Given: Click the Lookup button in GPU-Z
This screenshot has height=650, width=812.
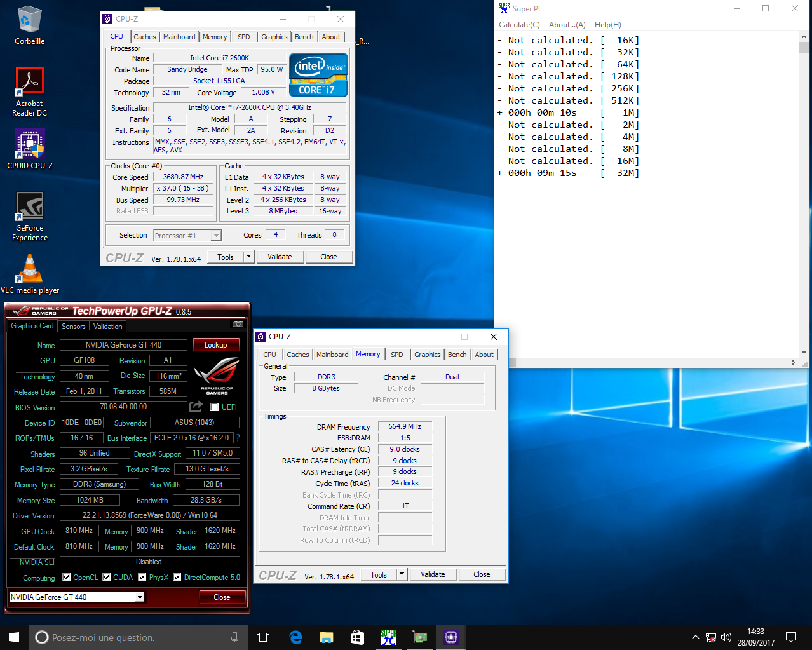Looking at the screenshot, I should [x=215, y=345].
